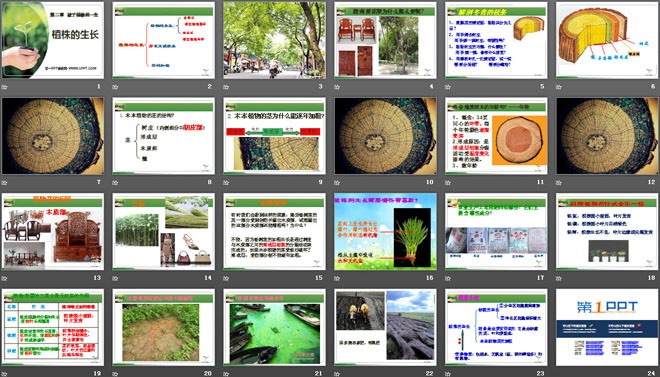The width and height of the screenshot is (660, 377).
Task: Click the transition star icon under slide 12
Action: [559, 183]
